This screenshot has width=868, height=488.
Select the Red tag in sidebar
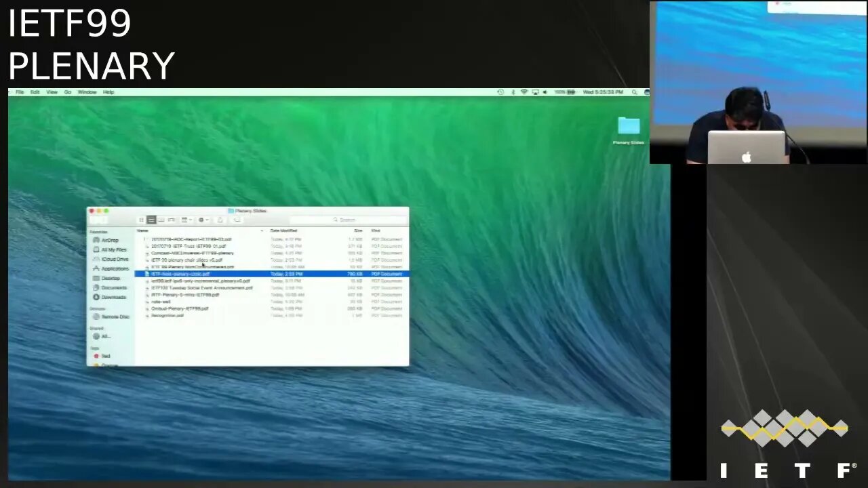click(x=102, y=356)
